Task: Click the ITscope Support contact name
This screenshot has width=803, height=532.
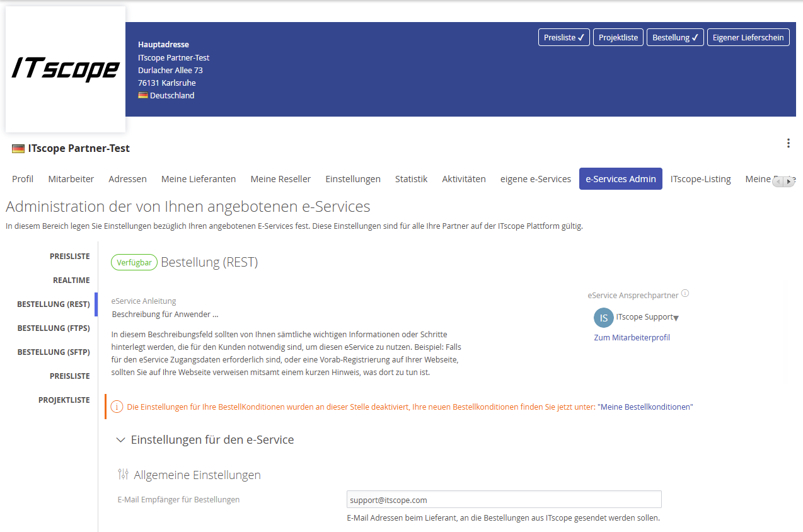Action: click(644, 317)
